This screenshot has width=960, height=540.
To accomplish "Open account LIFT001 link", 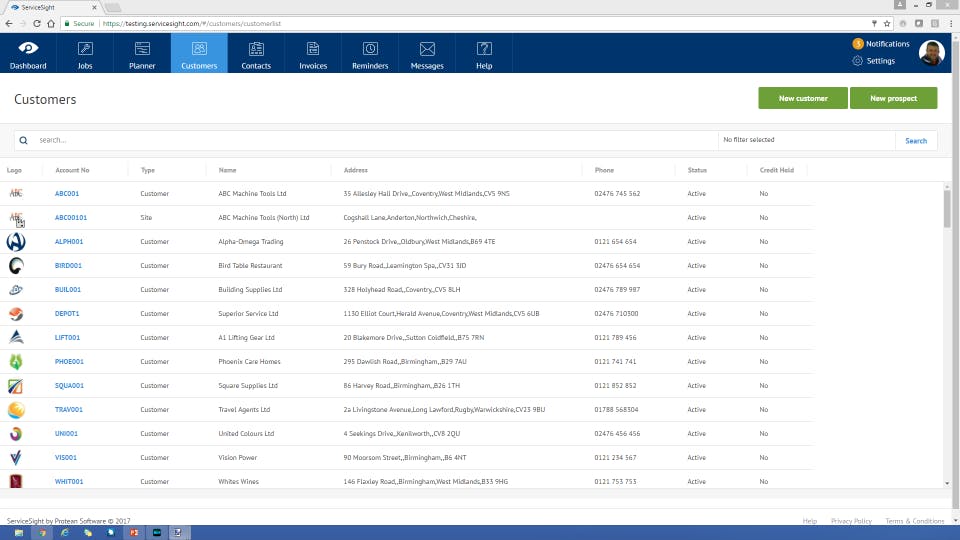I will pos(67,337).
